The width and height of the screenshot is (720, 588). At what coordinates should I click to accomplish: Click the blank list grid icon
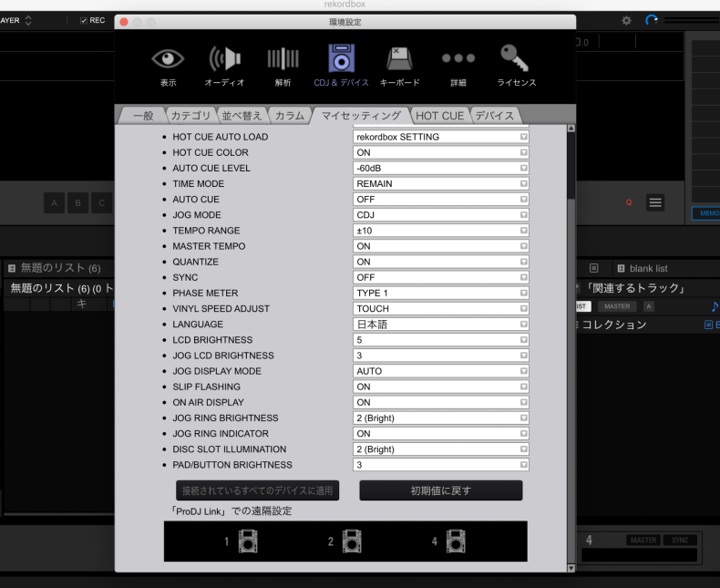[x=621, y=268]
